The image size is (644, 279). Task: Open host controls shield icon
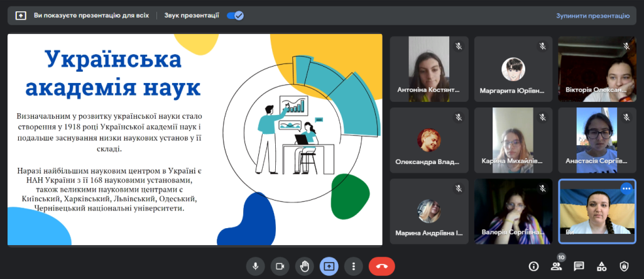pyautogui.click(x=624, y=266)
